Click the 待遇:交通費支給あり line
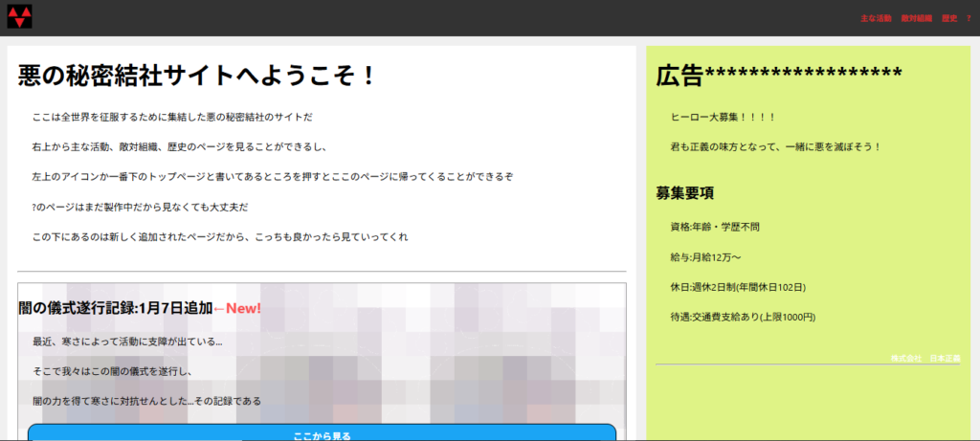The height and width of the screenshot is (441, 980). coord(743,317)
